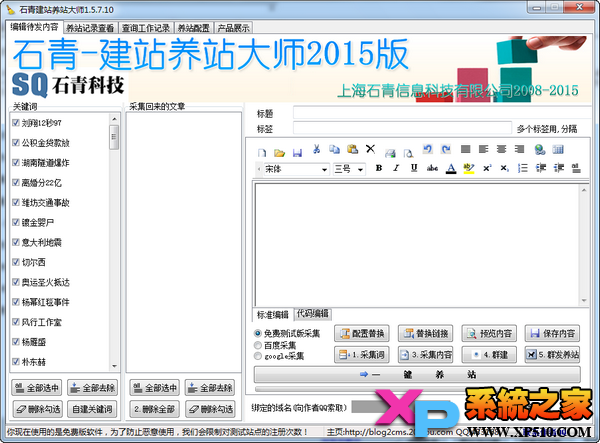
Task: Open the 三号 font size dropdown
Action: click(360, 169)
